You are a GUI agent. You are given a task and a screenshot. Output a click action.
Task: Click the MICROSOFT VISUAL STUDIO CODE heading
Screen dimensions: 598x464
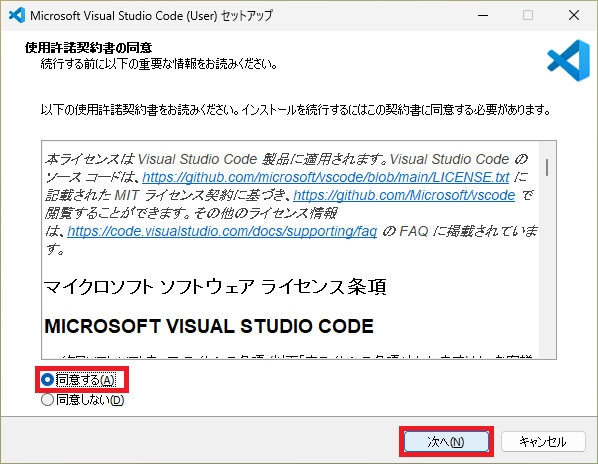click(209, 326)
